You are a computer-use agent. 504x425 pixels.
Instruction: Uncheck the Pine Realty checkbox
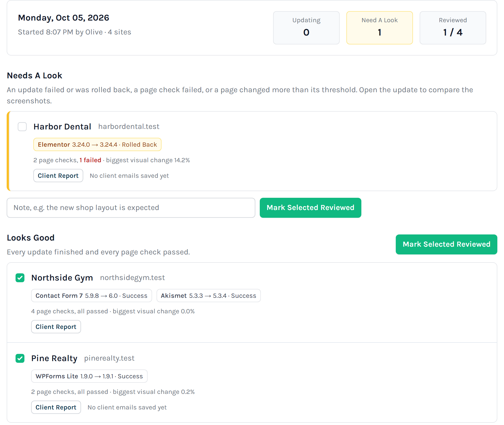pyautogui.click(x=20, y=358)
